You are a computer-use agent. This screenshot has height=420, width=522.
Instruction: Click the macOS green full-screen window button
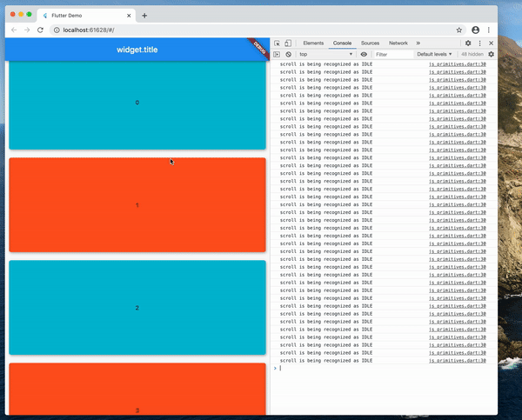coord(29,14)
